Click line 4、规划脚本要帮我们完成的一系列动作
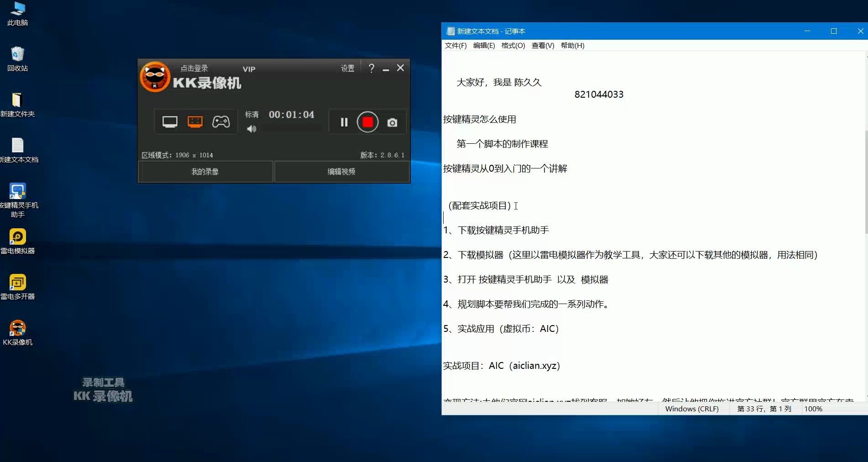The image size is (868, 462). (x=527, y=304)
